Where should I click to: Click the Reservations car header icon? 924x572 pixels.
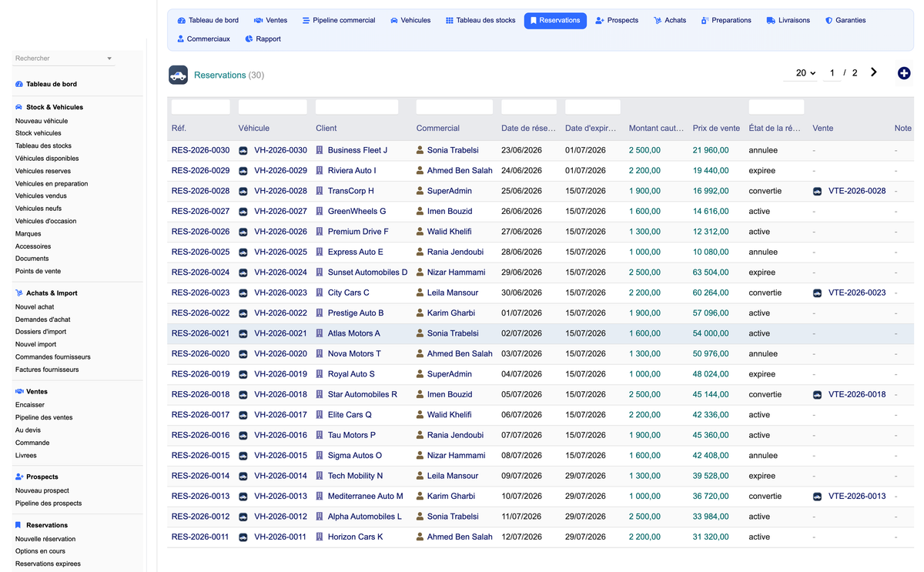[178, 75]
